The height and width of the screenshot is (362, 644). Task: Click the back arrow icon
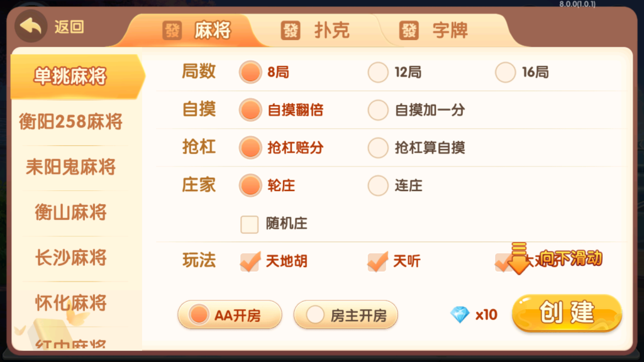[x=30, y=26]
